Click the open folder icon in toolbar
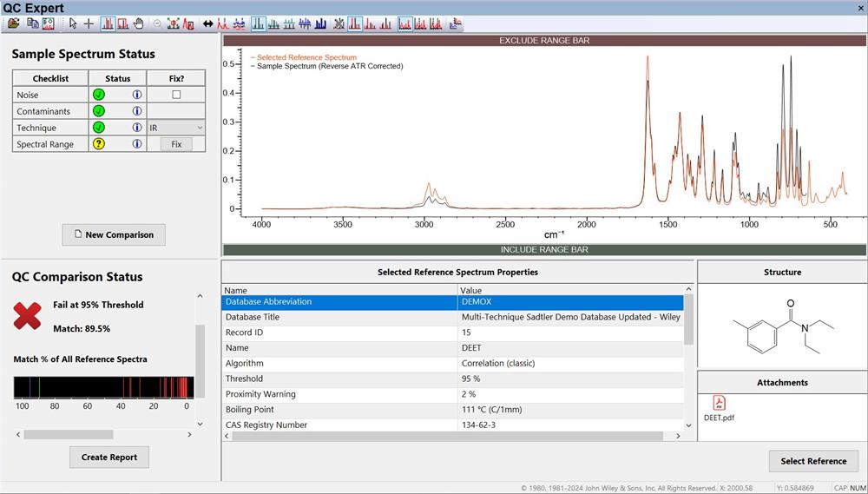 click(x=13, y=23)
